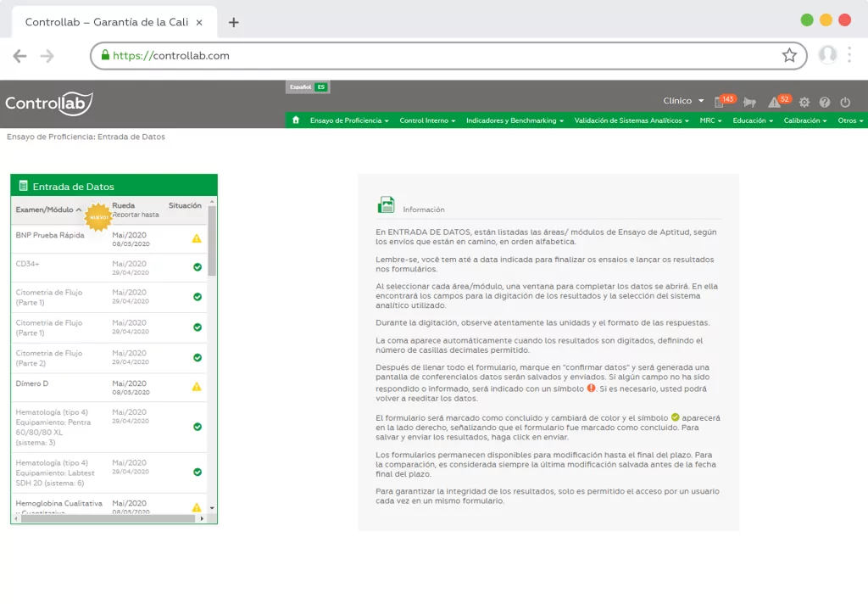Image resolution: width=868 pixels, height=604 pixels.
Task: Bookmark the page with the star icon
Action: pyautogui.click(x=789, y=56)
